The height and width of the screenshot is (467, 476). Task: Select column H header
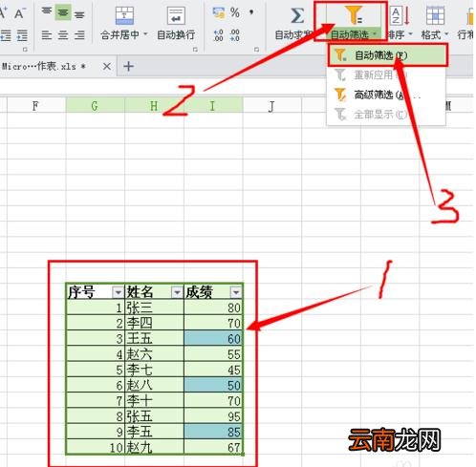154,105
